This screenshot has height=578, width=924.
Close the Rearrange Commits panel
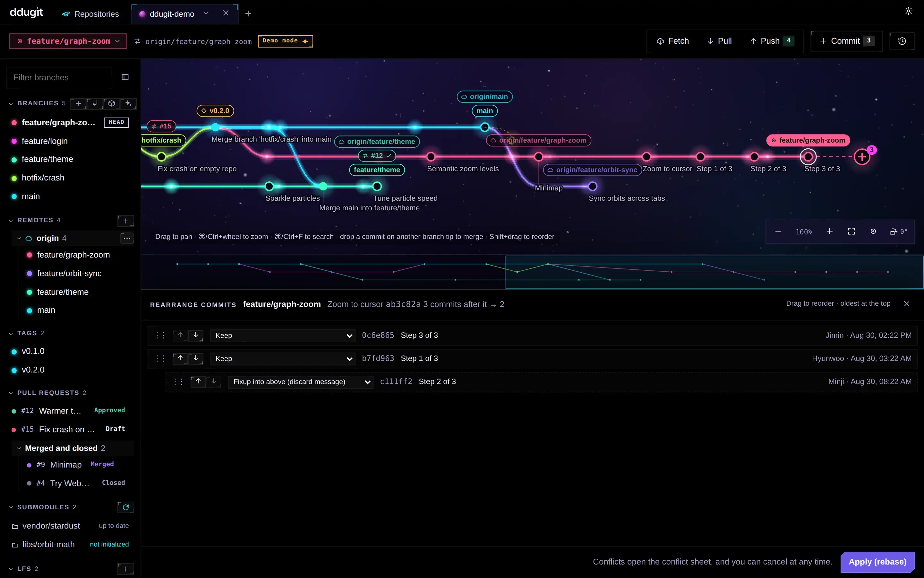pos(906,303)
